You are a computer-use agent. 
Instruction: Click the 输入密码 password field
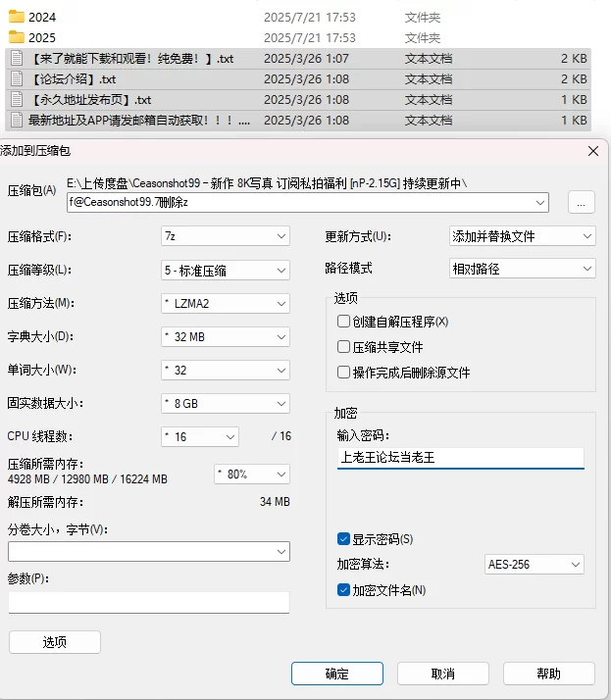click(461, 458)
